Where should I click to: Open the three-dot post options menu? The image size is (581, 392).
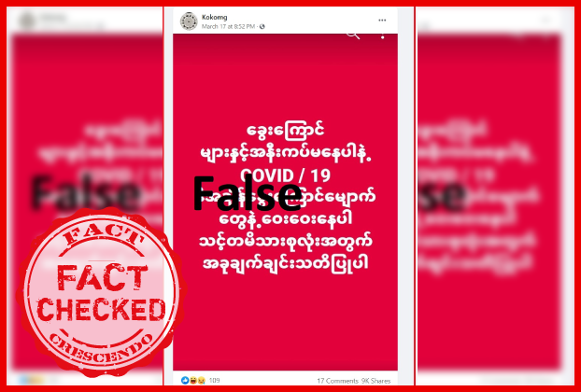point(382,21)
